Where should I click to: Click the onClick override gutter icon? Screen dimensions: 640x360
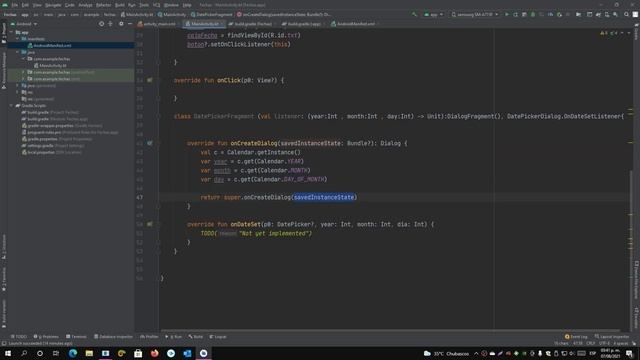click(150, 80)
